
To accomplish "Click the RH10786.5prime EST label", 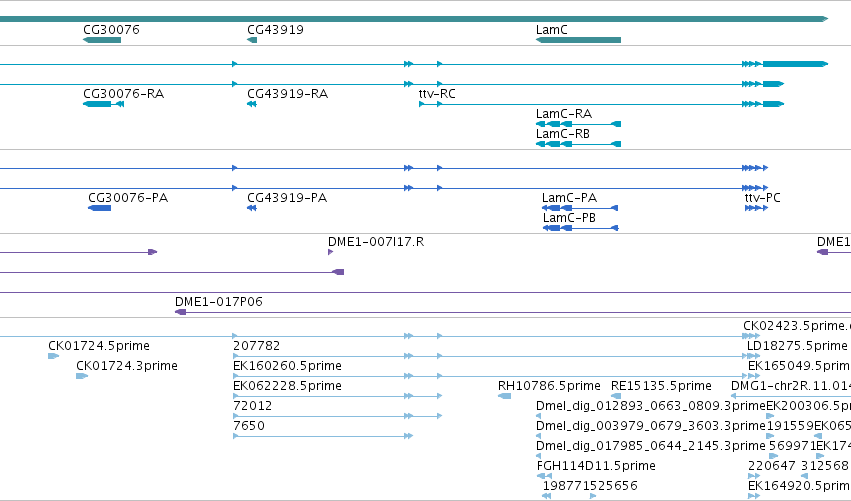I will [x=549, y=386].
